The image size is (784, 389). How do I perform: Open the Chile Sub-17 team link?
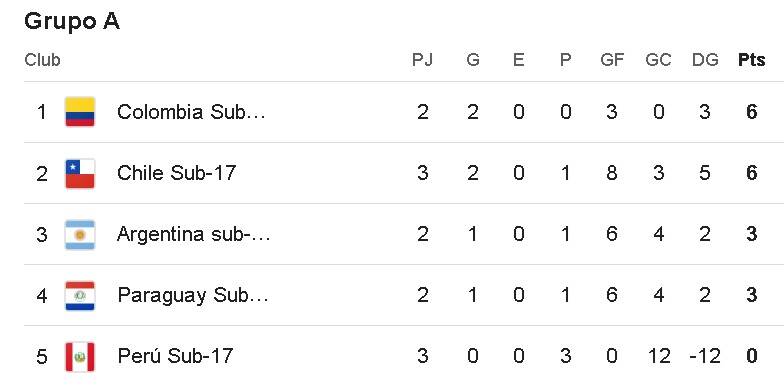tap(176, 173)
